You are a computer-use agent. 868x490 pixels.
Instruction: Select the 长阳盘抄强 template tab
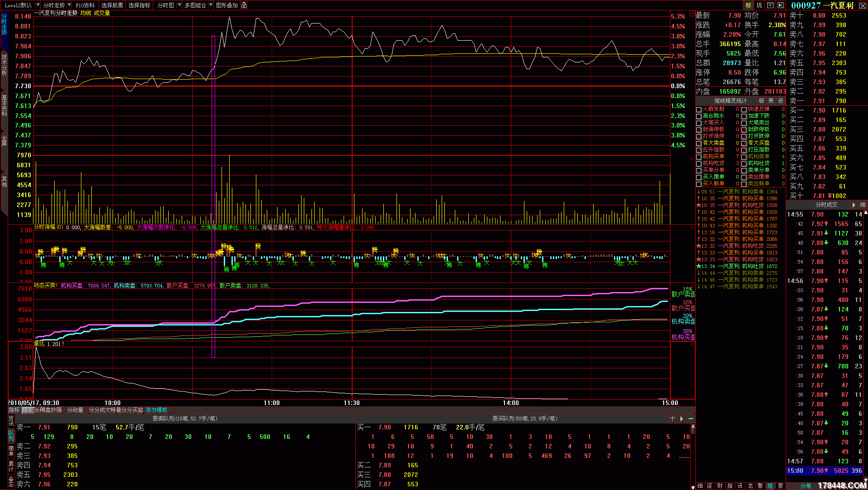tap(48, 410)
